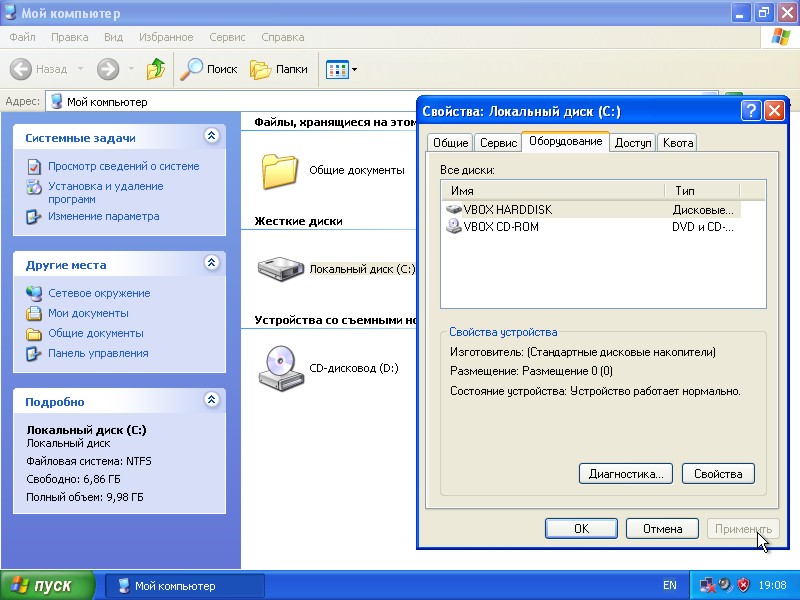Open the Views dropdown arrow
This screenshot has width=800, height=600.
[x=355, y=69]
